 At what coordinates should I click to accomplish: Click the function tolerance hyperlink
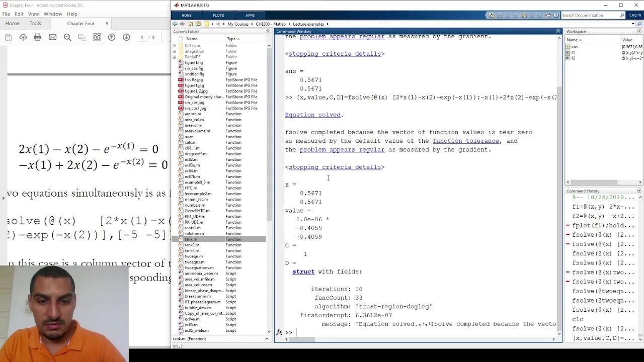point(466,141)
